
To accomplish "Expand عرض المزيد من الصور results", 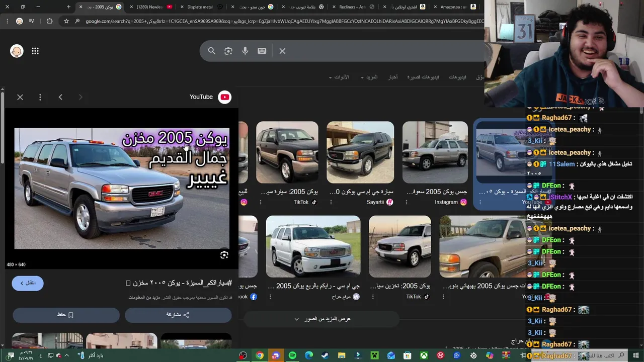I will coord(322,319).
